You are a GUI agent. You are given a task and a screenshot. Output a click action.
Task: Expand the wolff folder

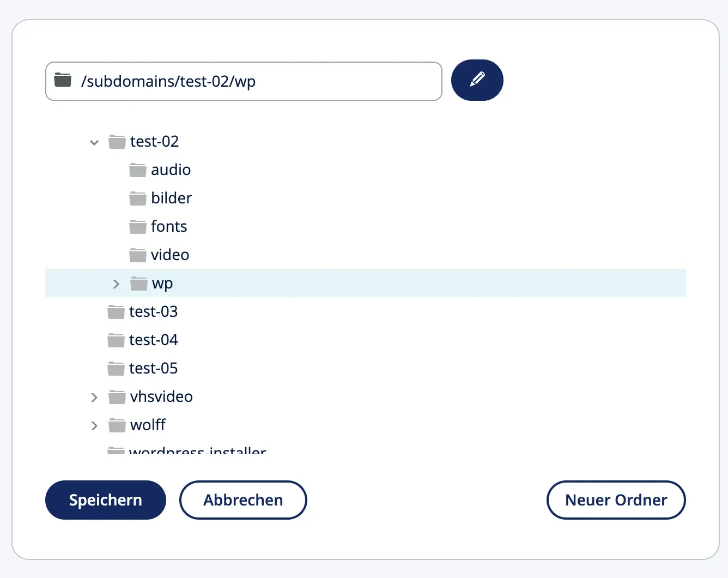point(94,426)
